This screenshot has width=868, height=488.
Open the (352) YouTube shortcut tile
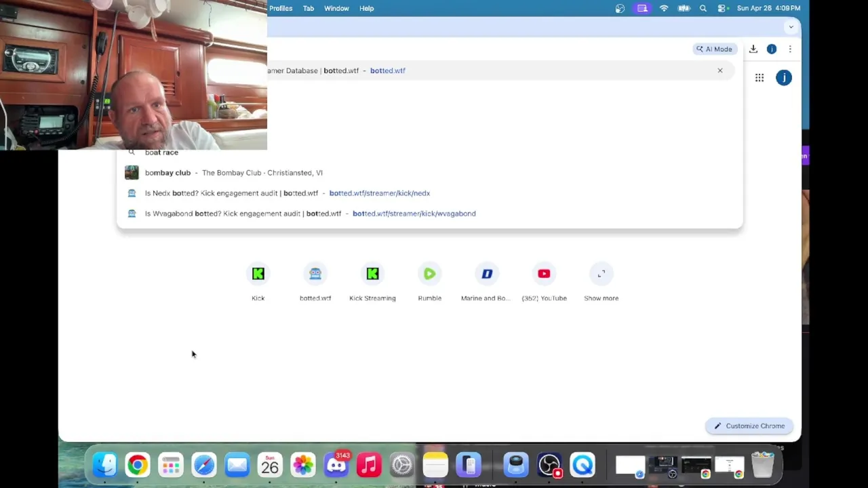pos(544,283)
